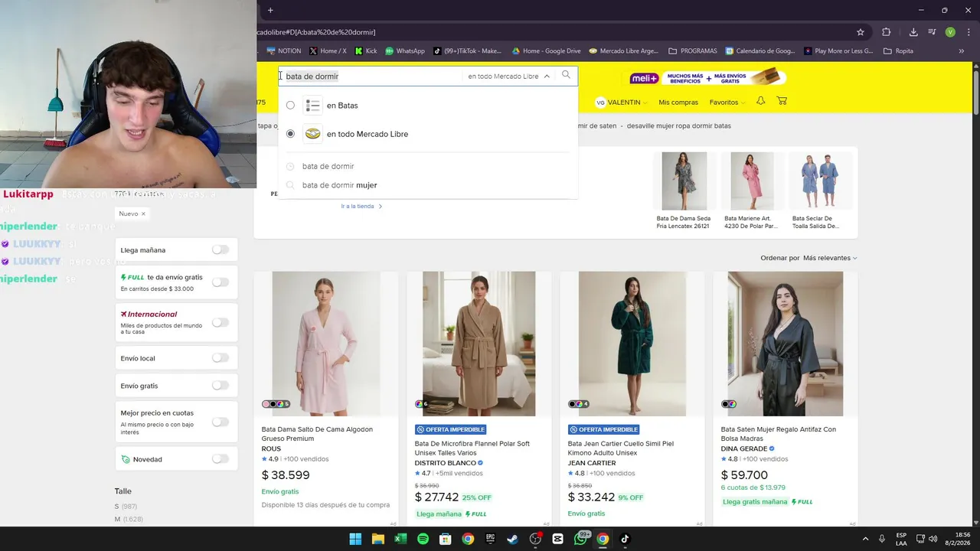Image resolution: width=980 pixels, height=551 pixels.
Task: Remove the Nuevo filter tag
Action: 143,214
